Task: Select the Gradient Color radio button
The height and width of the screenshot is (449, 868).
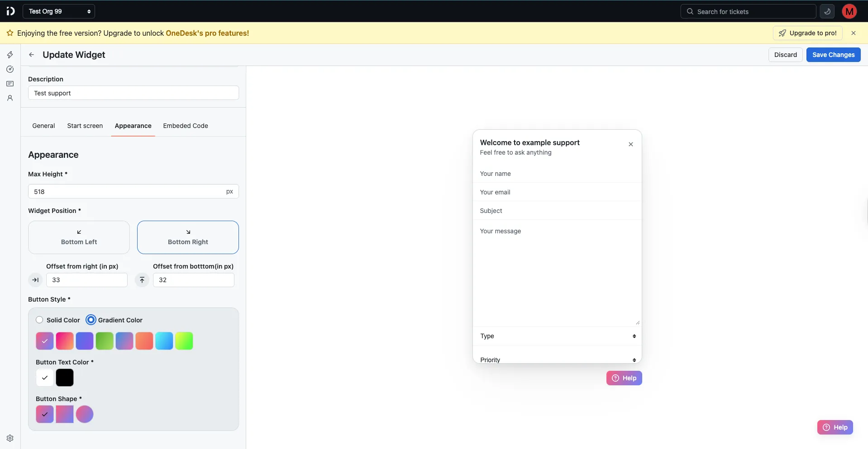Action: tap(91, 320)
